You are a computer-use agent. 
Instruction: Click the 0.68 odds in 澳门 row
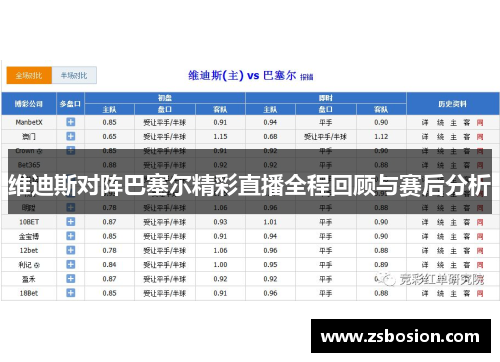(270, 137)
